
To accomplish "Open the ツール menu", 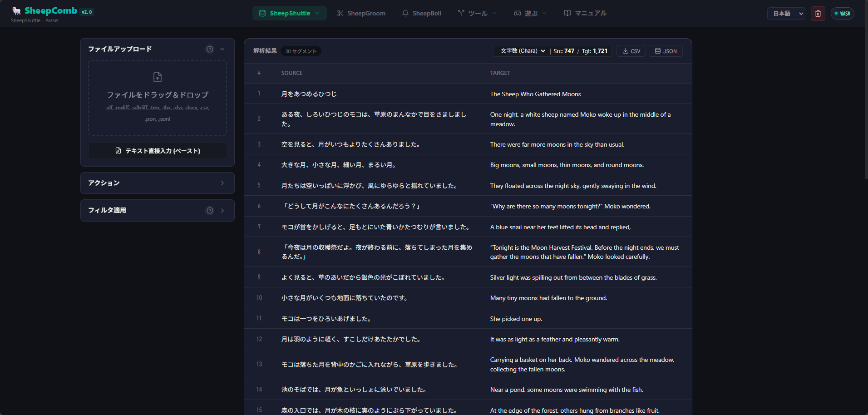I will coord(477,13).
